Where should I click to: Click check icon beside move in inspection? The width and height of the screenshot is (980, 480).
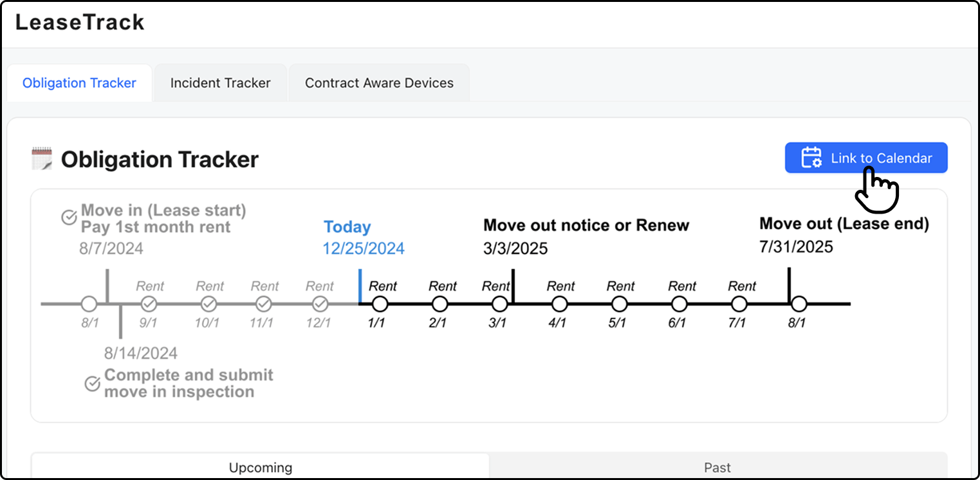coord(93,384)
